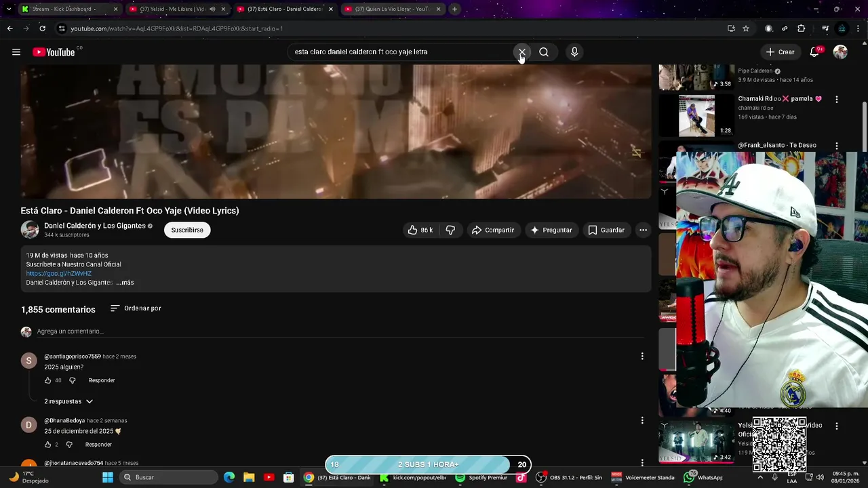Open WhatsApp from the taskbar

point(704,477)
